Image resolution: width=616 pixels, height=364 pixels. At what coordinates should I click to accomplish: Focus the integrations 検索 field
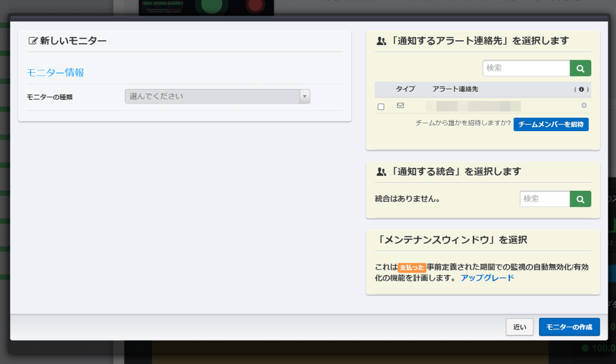(544, 199)
